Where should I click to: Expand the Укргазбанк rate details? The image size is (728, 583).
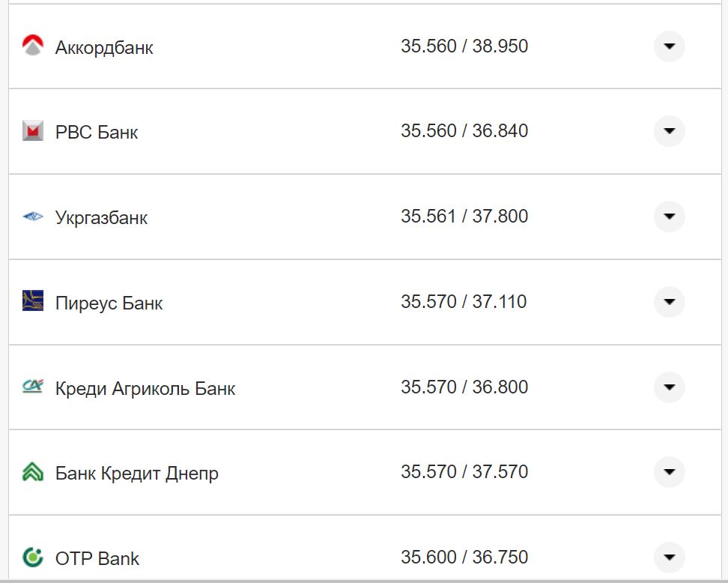pyautogui.click(x=669, y=217)
